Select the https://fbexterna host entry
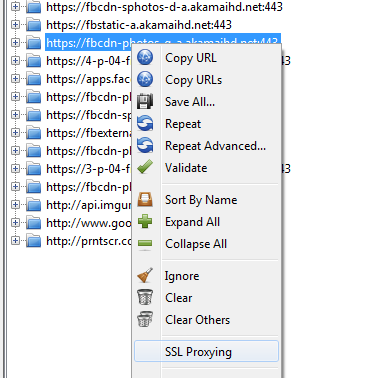This screenshot has width=385, height=378. coord(89,133)
